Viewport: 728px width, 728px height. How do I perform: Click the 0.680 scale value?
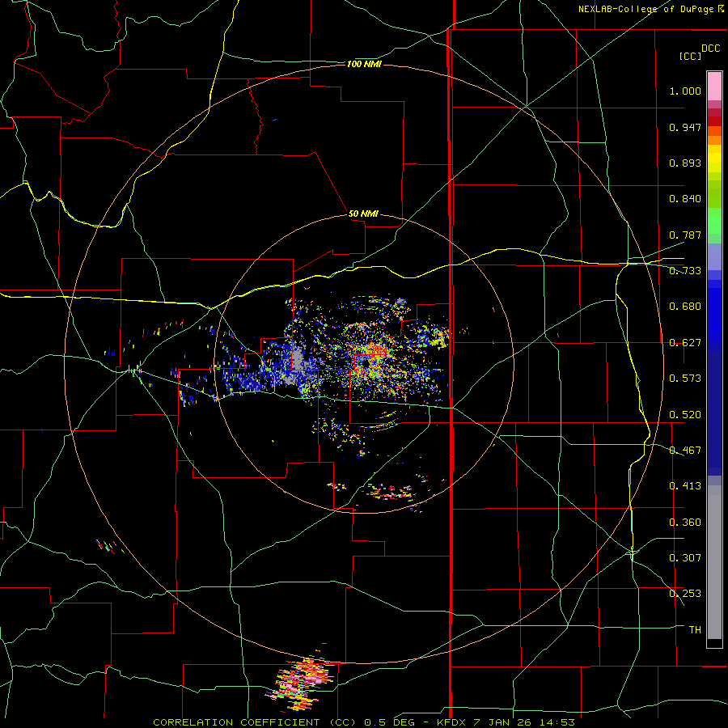pyautogui.click(x=685, y=307)
